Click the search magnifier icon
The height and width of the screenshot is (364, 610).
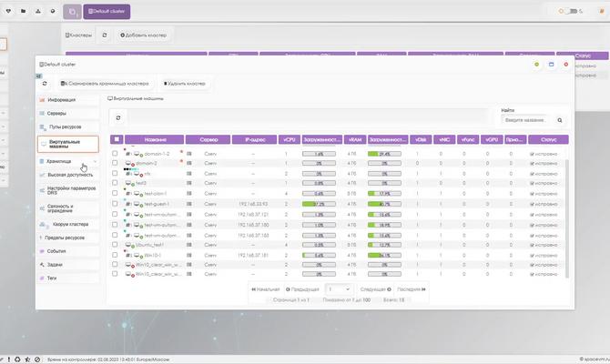click(x=559, y=120)
